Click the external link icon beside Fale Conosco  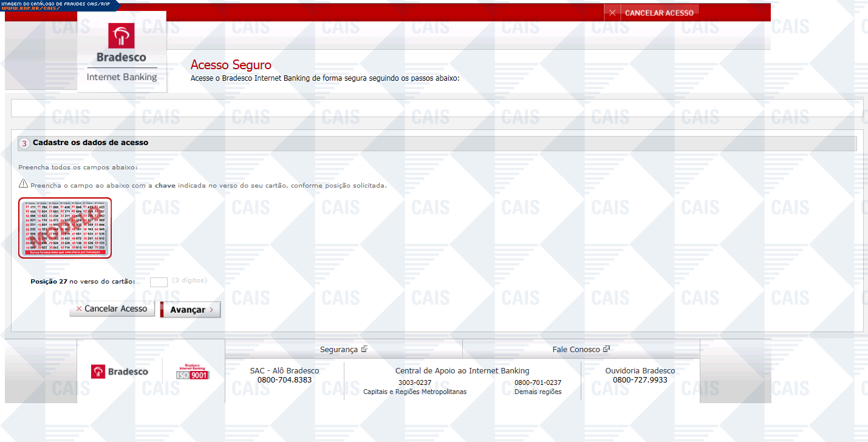(606, 349)
